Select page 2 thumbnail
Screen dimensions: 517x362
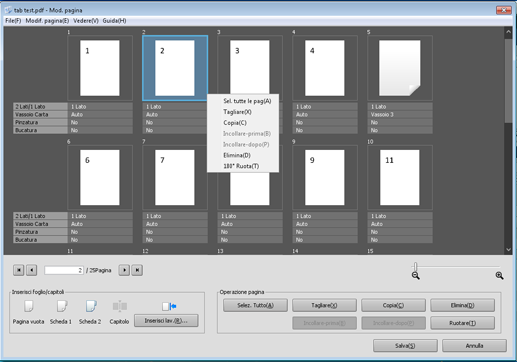tap(175, 68)
